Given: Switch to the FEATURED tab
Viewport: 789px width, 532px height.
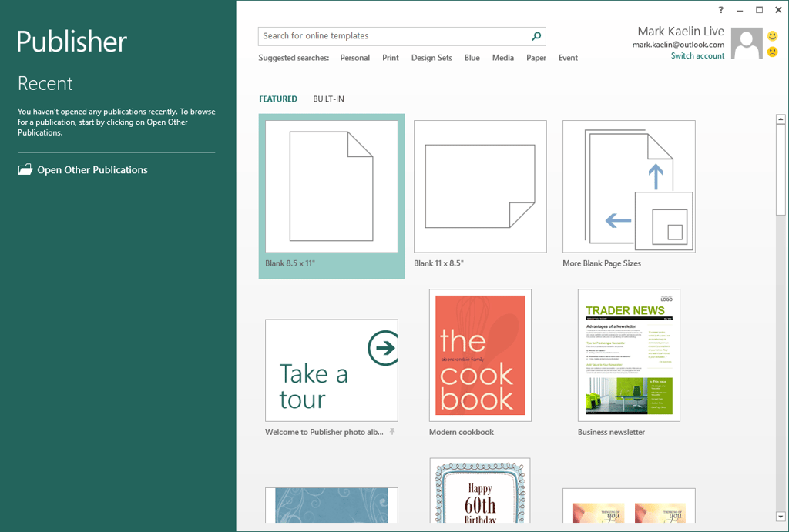Looking at the screenshot, I should pyautogui.click(x=278, y=99).
